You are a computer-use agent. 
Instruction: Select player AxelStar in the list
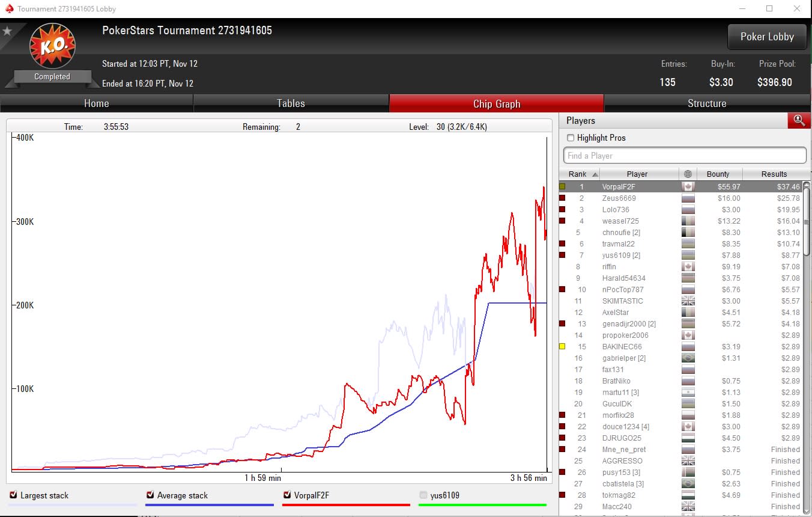[681, 313]
